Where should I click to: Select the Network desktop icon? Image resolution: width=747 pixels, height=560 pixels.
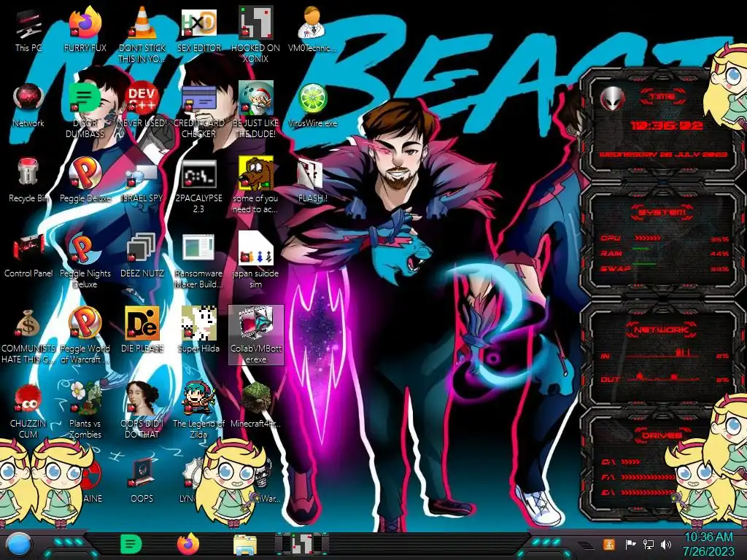[28, 106]
